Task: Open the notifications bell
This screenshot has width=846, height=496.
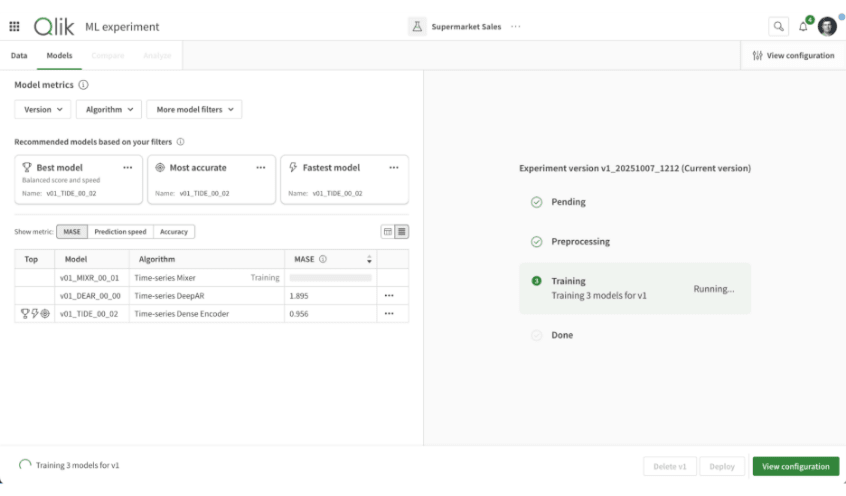Action: tap(803, 27)
